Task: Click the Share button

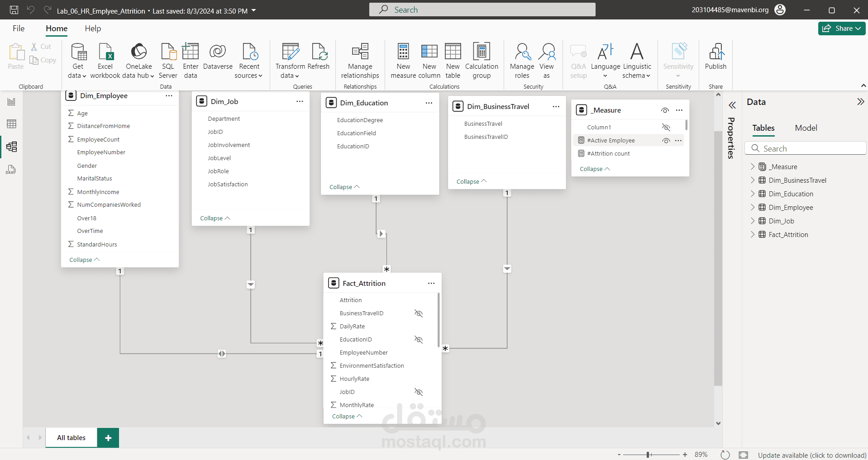Action: coord(842,28)
